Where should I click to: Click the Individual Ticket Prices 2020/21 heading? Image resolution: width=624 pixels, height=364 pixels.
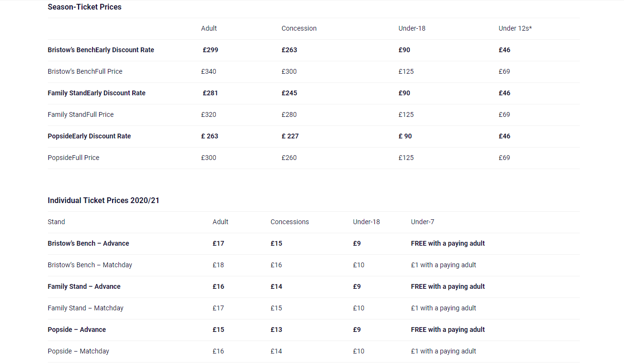104,201
